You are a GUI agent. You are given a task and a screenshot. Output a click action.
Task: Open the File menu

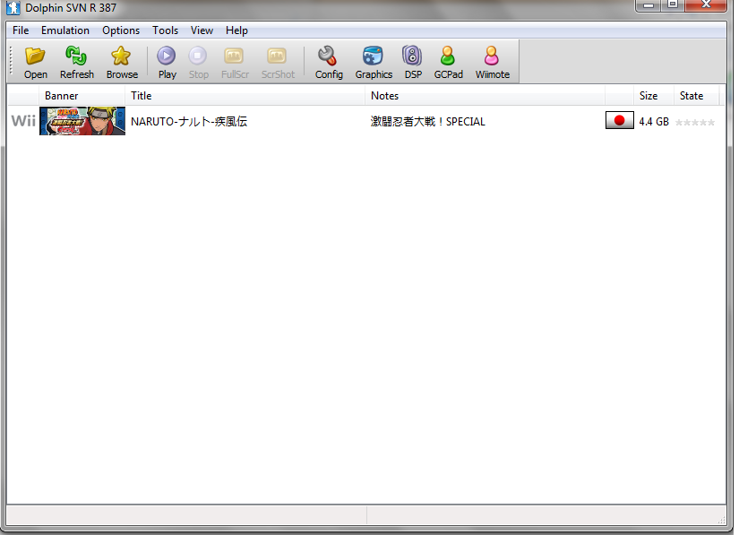(21, 30)
